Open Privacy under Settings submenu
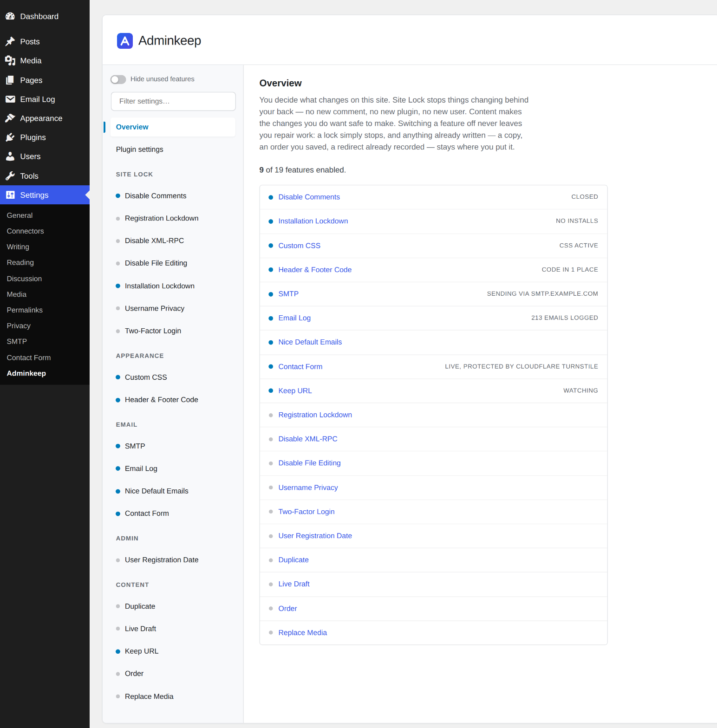The width and height of the screenshot is (717, 728). pos(19,326)
